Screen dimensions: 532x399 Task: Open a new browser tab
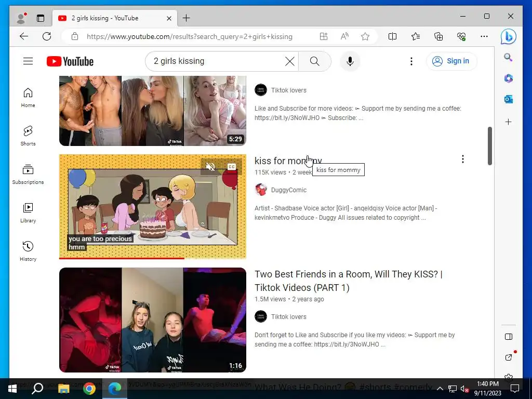[187, 18]
